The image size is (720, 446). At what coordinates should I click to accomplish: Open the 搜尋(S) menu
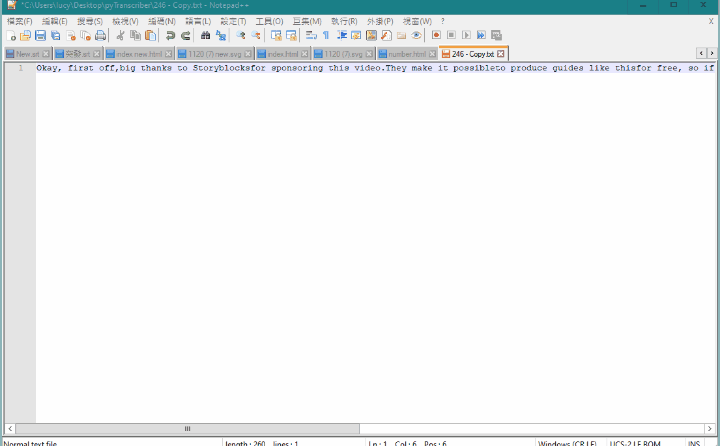(x=90, y=21)
